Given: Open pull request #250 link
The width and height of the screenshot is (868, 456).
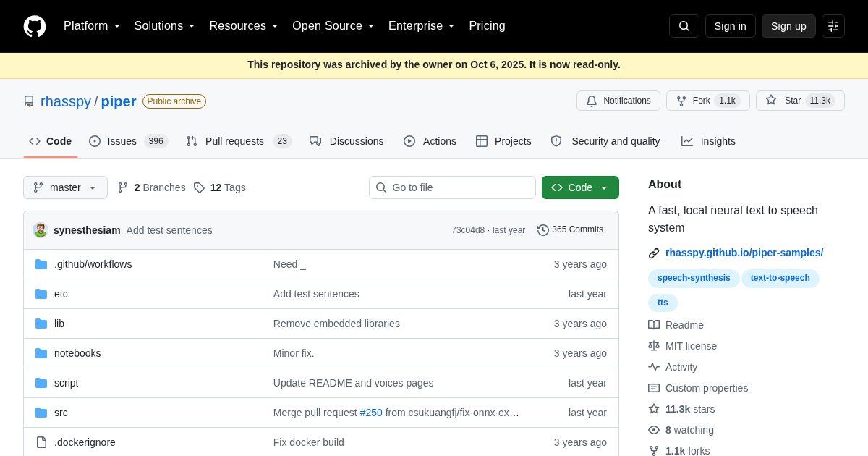Looking at the screenshot, I should click(x=371, y=413).
